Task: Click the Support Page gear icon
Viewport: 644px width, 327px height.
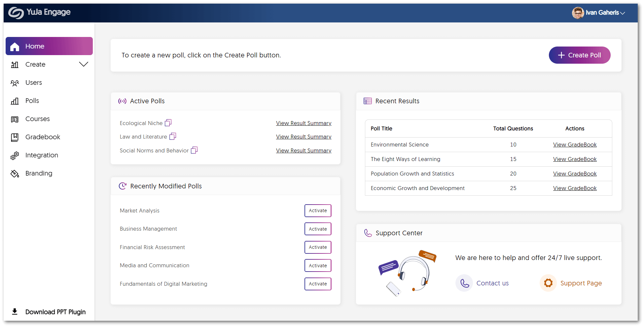Action: point(548,283)
